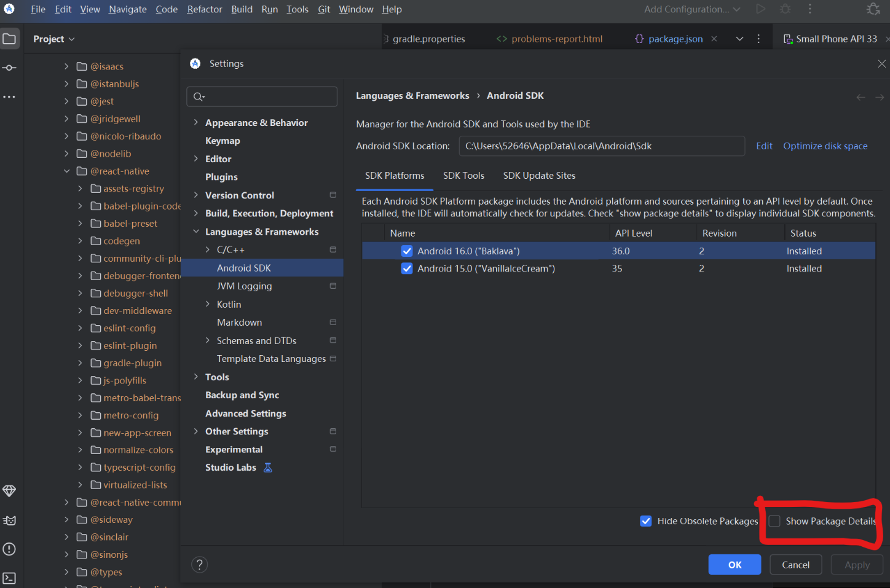Show hidden editor tabs dropdown chevron

click(x=739, y=39)
